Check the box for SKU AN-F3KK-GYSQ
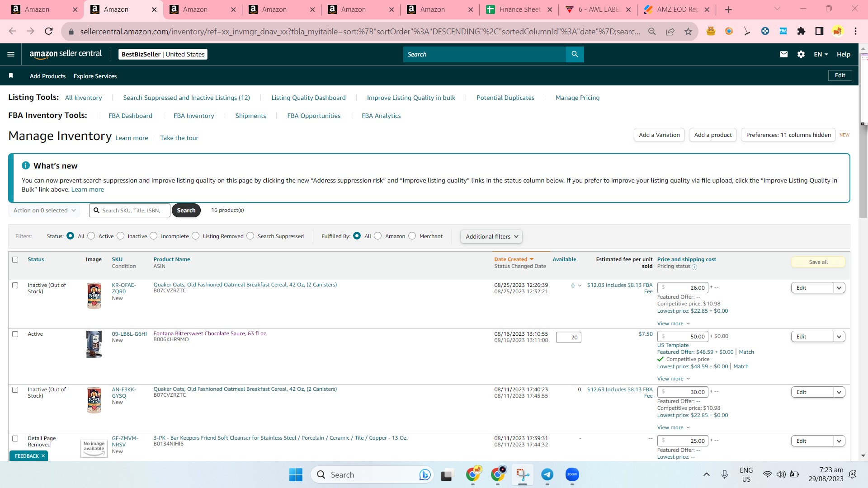Image resolution: width=868 pixels, height=488 pixels. 15,389
